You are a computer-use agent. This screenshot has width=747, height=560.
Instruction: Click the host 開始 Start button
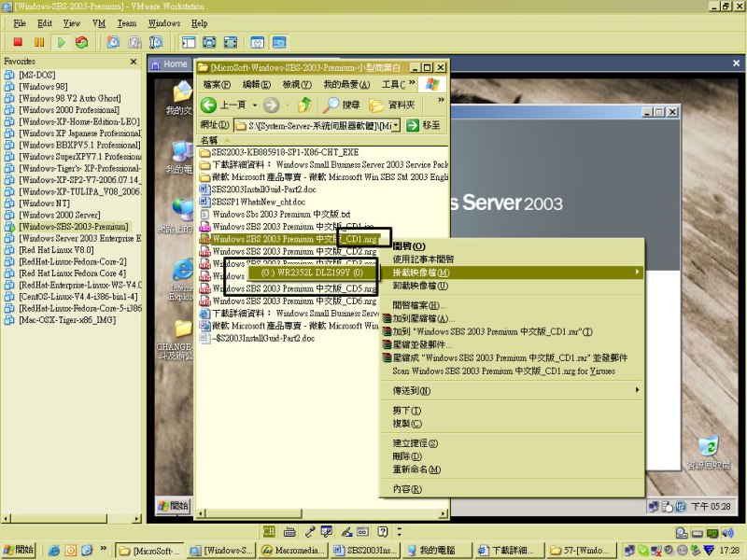[x=19, y=550]
